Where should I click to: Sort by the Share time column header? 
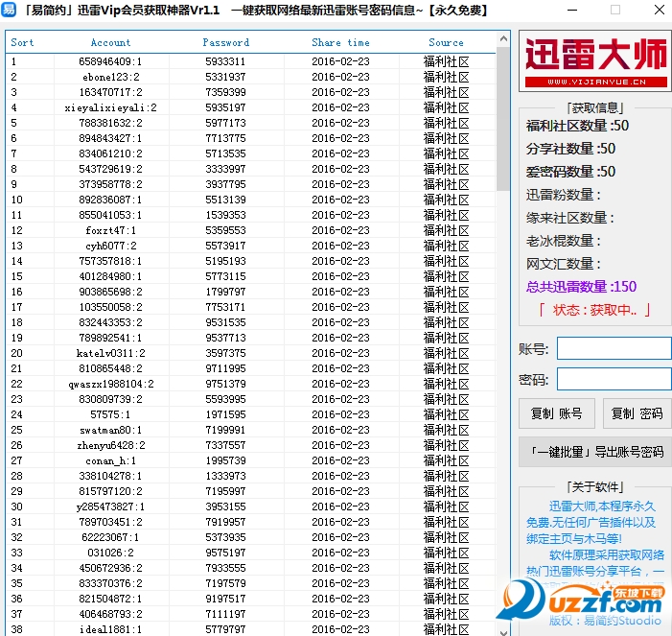(340, 42)
